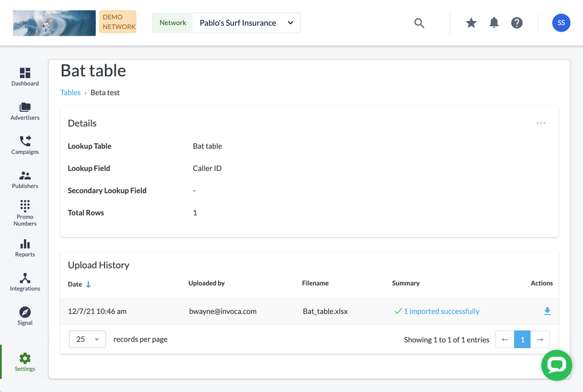Open the SS user avatar menu

click(x=561, y=23)
